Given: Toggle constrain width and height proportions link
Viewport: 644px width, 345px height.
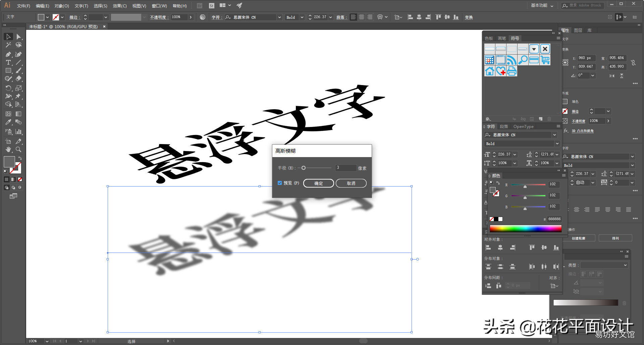Looking at the screenshot, I should 633,62.
